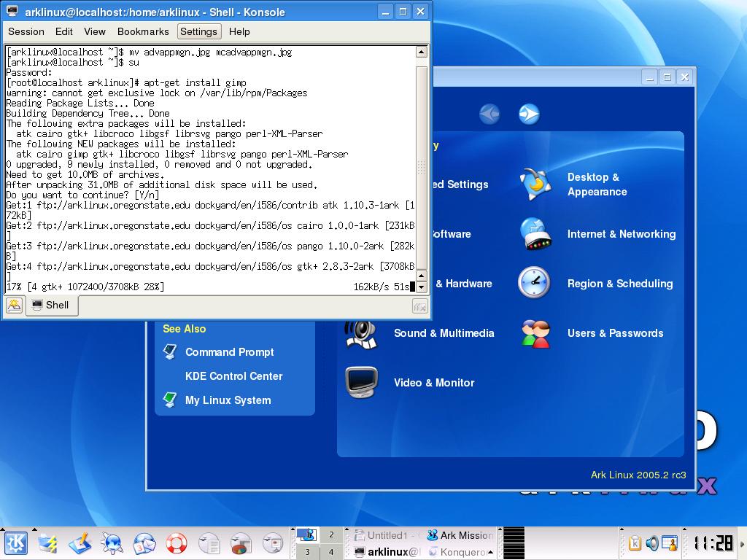Activate the arklinux@ Konsole taskbar entry
This screenshot has width=747, height=560.
point(387,552)
